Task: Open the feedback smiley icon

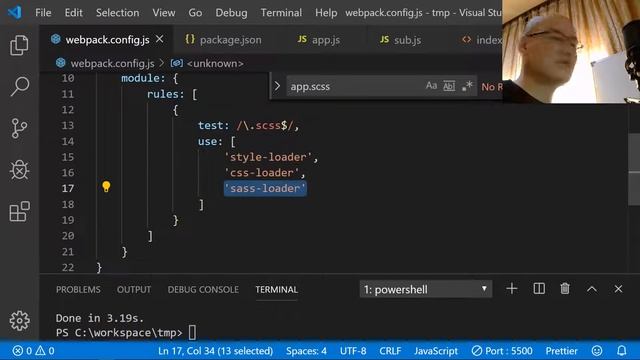Action: (x=597, y=351)
